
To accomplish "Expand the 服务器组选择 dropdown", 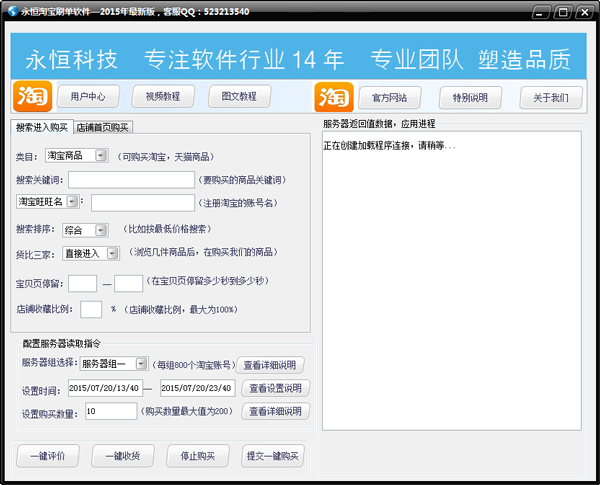I will pyautogui.click(x=141, y=364).
